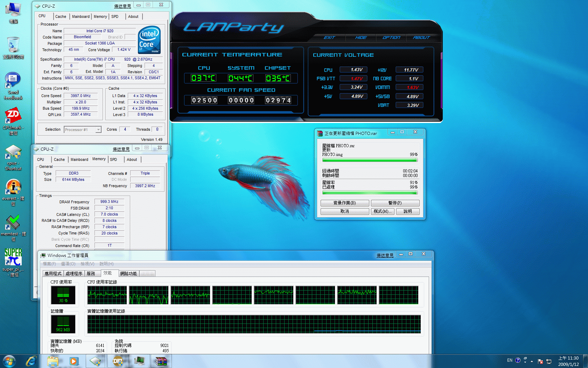
Task: Open the Processor #1 selection dropdown
Action: point(83,130)
